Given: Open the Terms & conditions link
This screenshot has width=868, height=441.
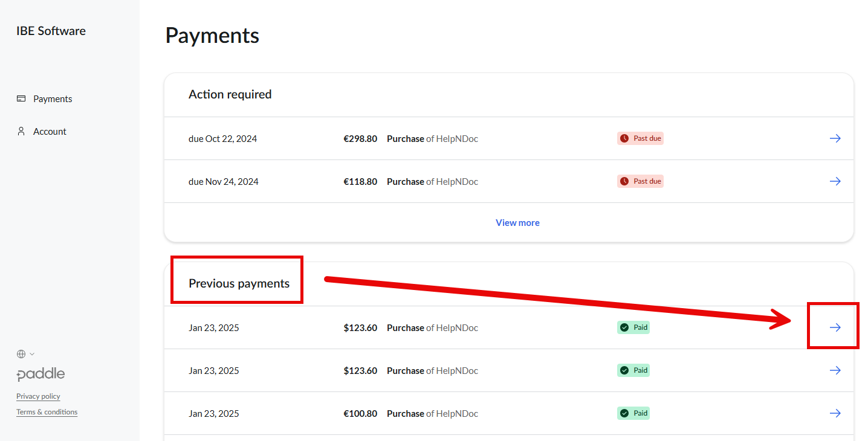Looking at the screenshot, I should pyautogui.click(x=47, y=412).
